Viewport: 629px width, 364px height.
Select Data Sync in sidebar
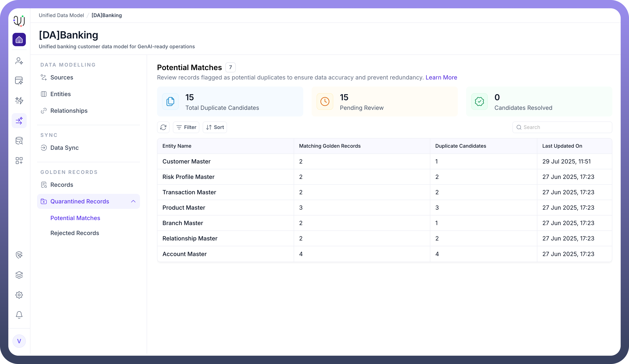click(64, 148)
